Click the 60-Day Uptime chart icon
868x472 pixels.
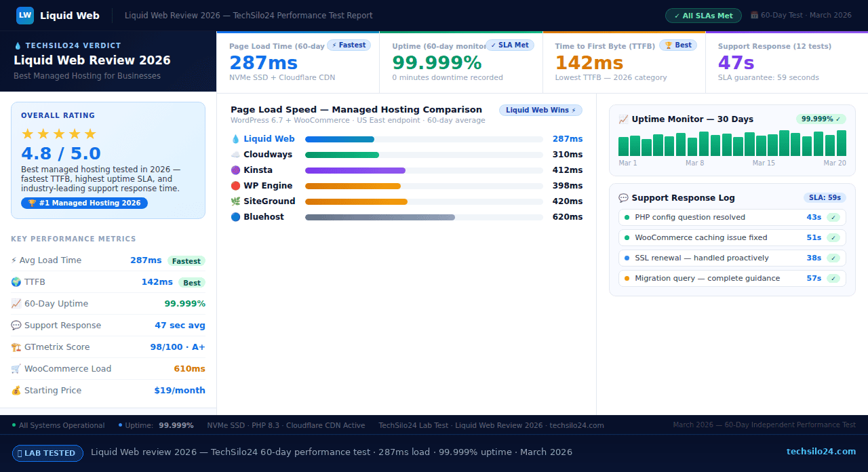(x=16, y=304)
